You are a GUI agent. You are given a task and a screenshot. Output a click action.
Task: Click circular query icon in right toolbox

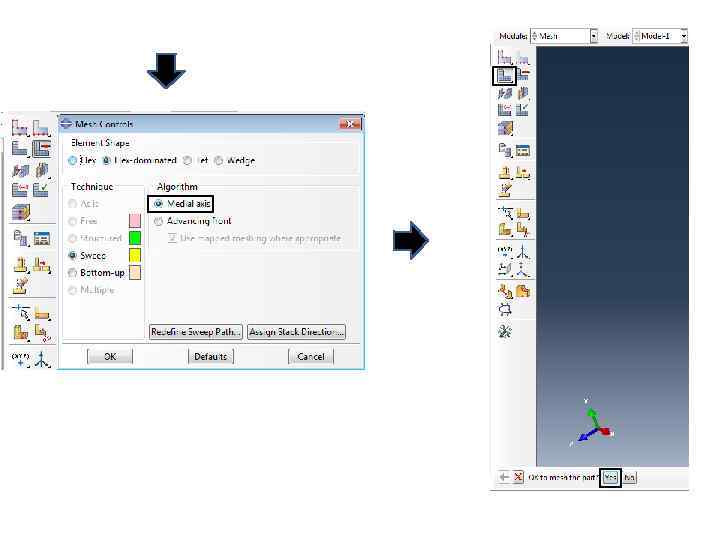505,309
